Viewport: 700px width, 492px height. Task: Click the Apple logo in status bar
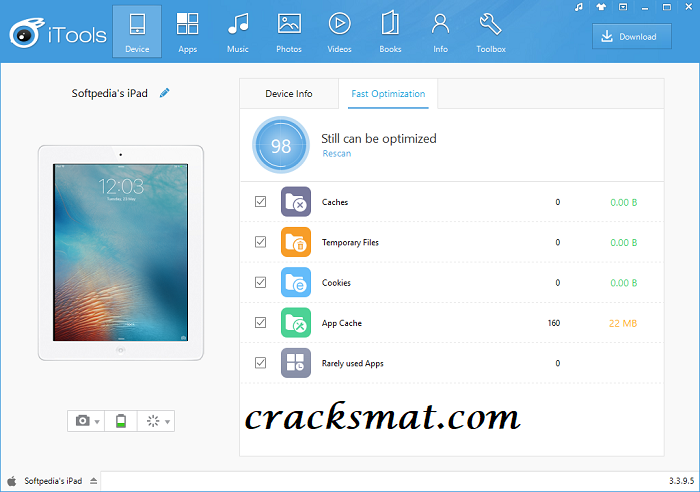coord(12,481)
